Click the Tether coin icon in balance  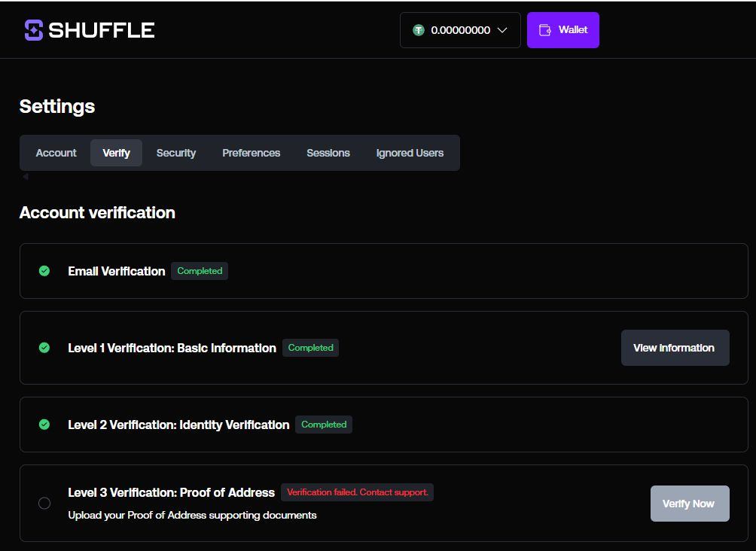tap(419, 30)
